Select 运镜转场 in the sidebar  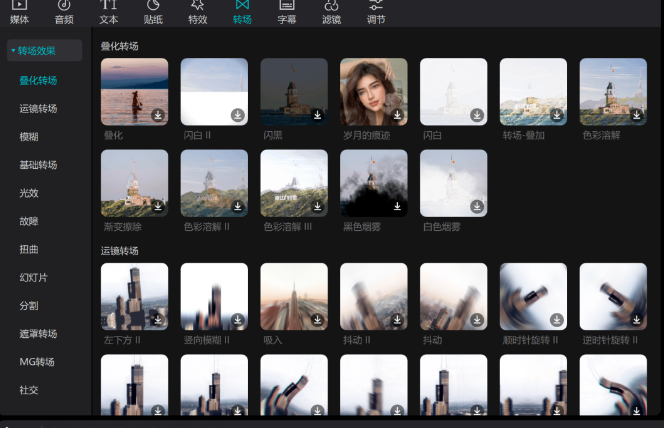pyautogui.click(x=38, y=108)
